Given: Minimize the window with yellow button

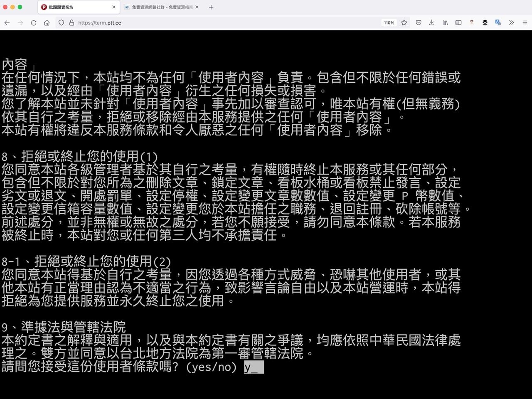Looking at the screenshot, I should click(12, 7).
